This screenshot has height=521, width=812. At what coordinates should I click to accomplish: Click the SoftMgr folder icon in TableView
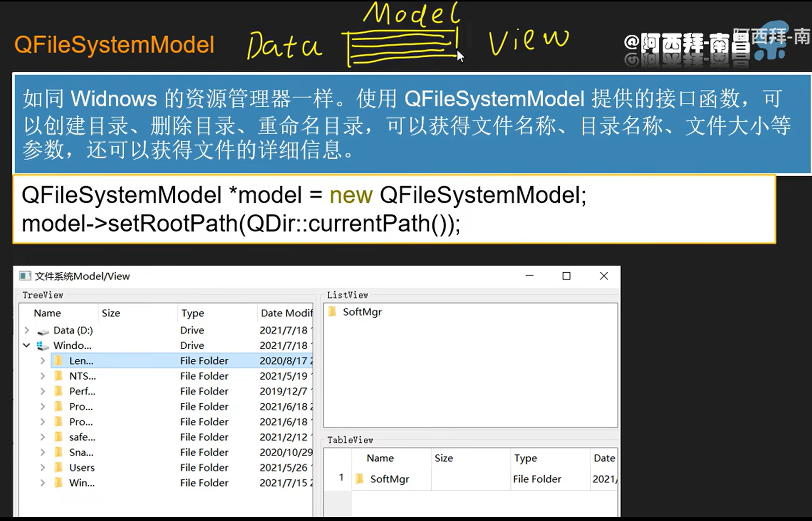click(x=360, y=479)
